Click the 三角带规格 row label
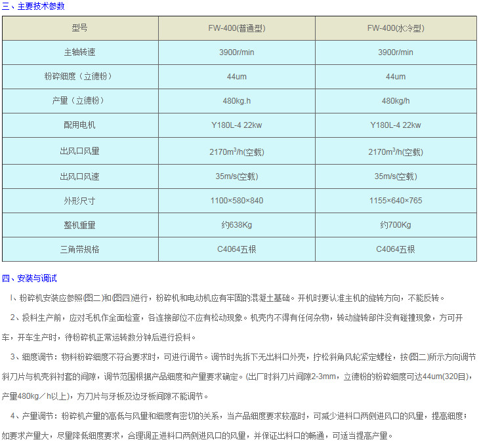The width and height of the screenshot is (479, 448). pos(80,249)
